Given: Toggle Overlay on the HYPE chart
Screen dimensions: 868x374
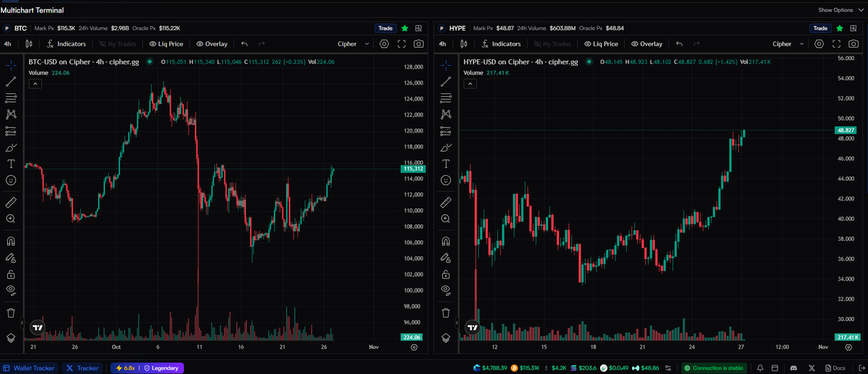Looking at the screenshot, I should click(x=646, y=44).
